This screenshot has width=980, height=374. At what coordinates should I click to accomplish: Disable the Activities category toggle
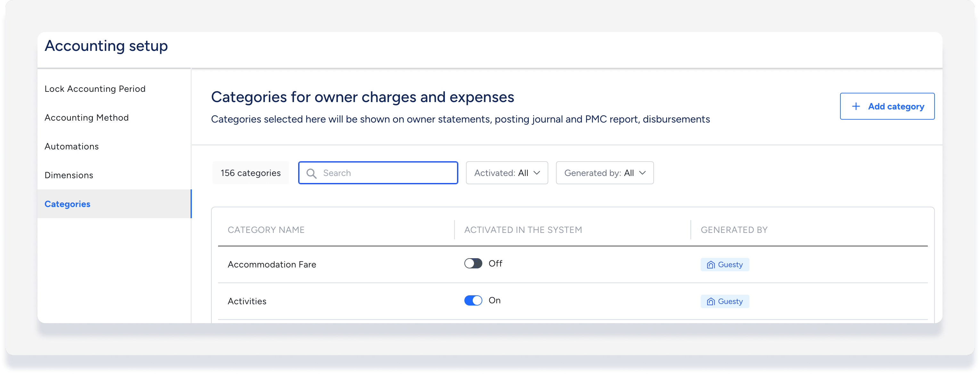click(x=473, y=300)
